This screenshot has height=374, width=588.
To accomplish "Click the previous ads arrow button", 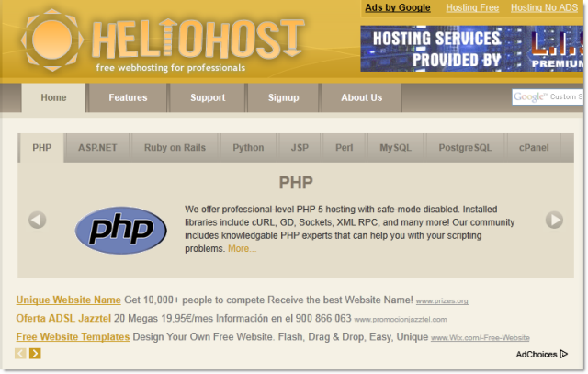I will tap(21, 353).
